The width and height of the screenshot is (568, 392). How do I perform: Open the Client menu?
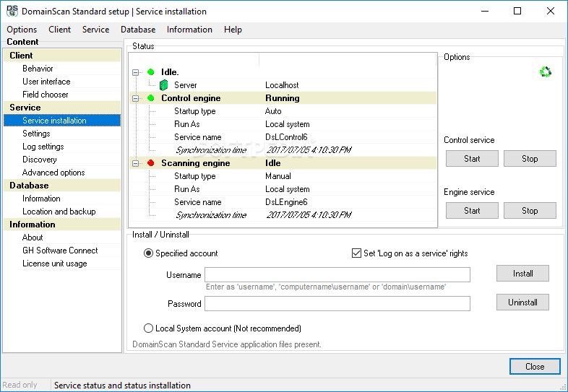(x=60, y=30)
